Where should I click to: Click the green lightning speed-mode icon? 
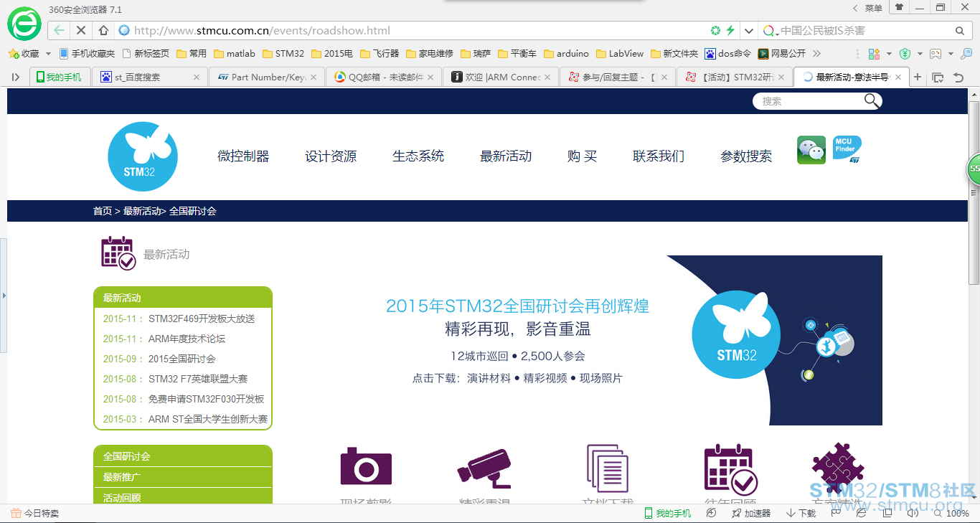(x=730, y=31)
